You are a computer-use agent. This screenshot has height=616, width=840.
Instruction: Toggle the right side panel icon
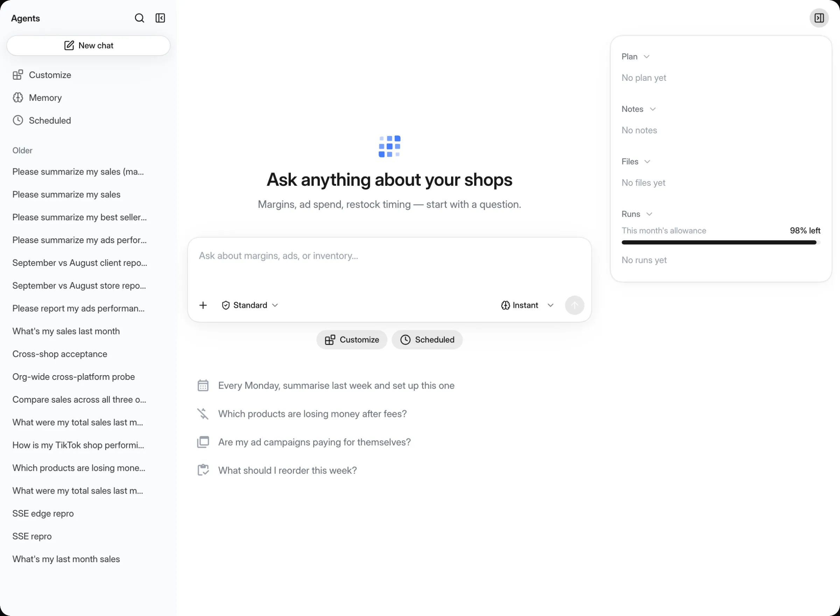(819, 18)
